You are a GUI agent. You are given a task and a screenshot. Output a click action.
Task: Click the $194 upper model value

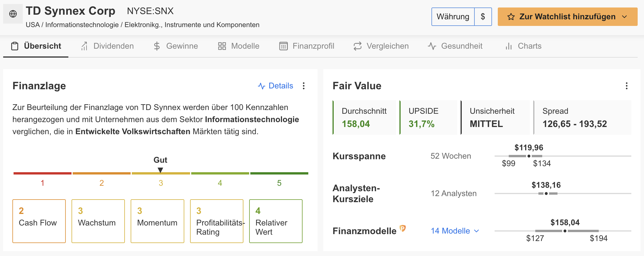pos(599,238)
